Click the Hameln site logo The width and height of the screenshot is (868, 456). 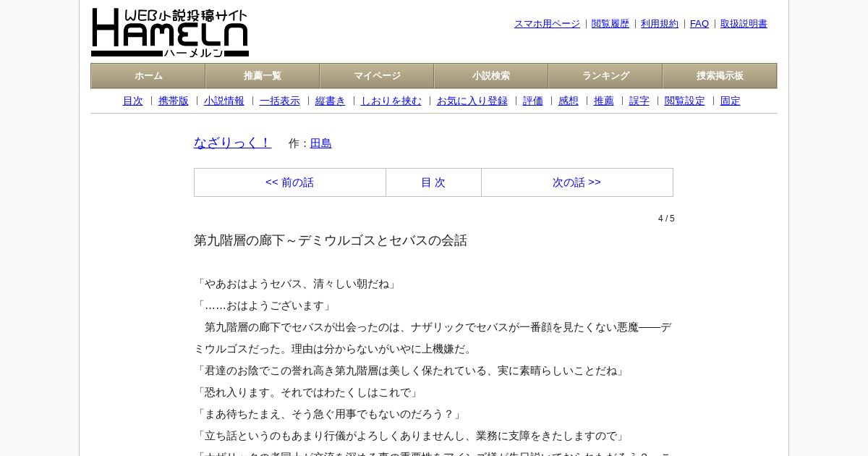pos(170,33)
